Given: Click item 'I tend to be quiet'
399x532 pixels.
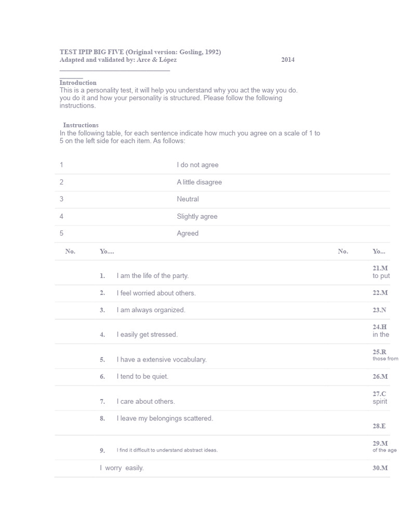Looking at the screenshot, I should [x=142, y=377].
